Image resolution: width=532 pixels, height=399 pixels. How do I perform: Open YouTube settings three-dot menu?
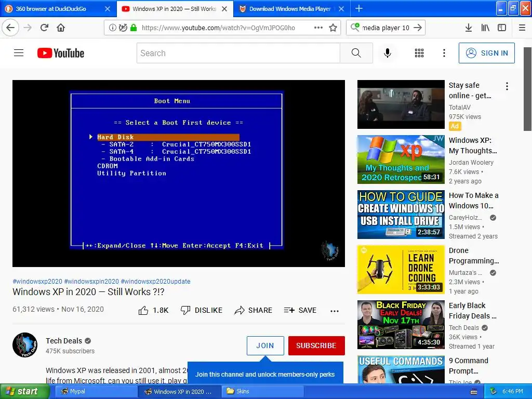tap(444, 53)
